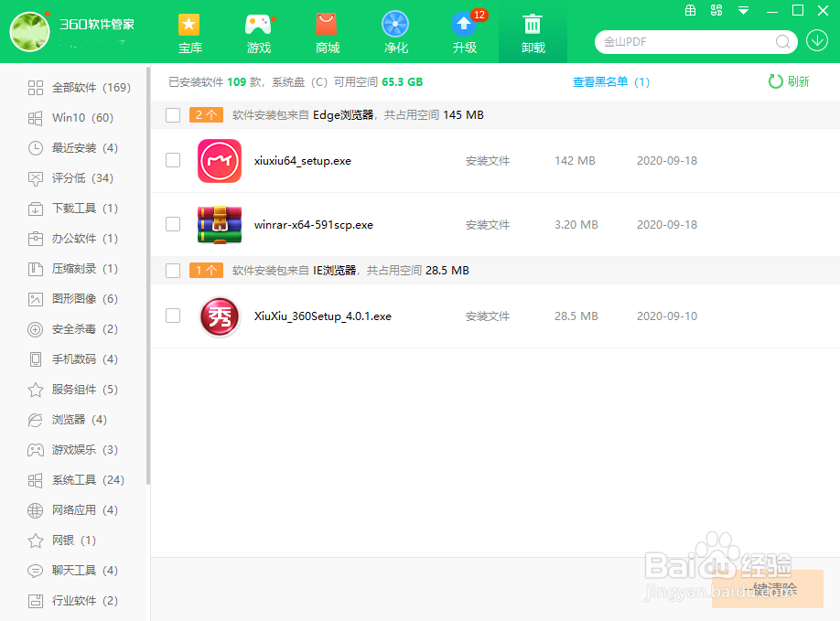Check XiuXiu_360Setup_4.0.1.exe for removal
The width and height of the screenshot is (840, 621).
pos(173,315)
